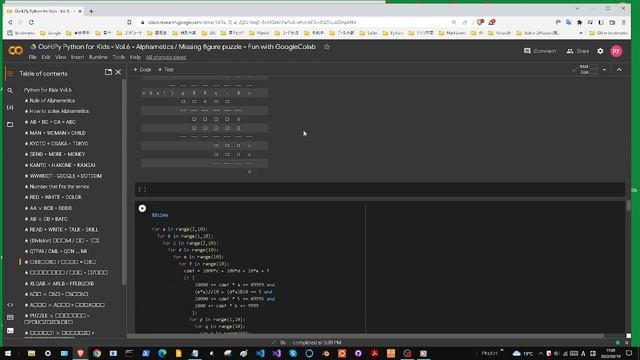
Task: Go to MAN + WOMAN = CHILD section
Action: (x=55, y=133)
